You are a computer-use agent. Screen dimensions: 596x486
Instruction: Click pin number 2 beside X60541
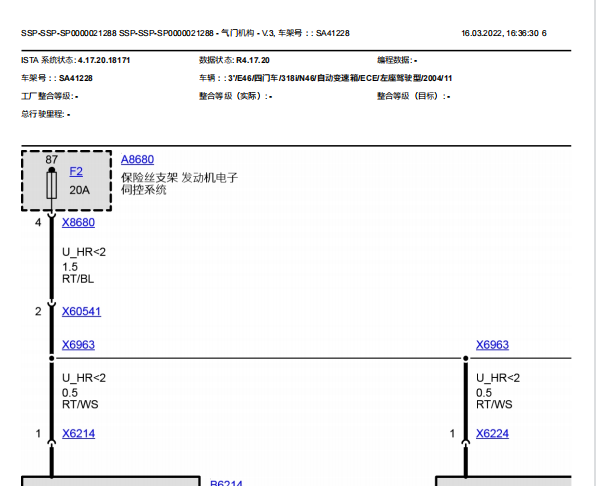point(38,312)
